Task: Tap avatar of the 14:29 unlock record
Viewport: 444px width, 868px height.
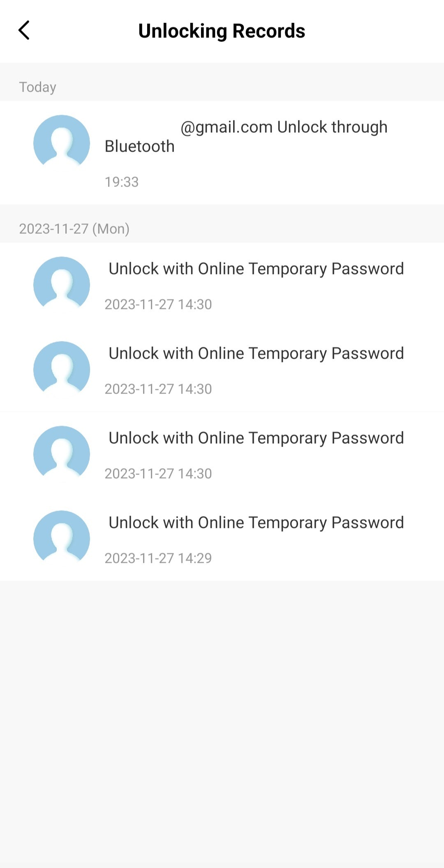Action: [x=62, y=538]
